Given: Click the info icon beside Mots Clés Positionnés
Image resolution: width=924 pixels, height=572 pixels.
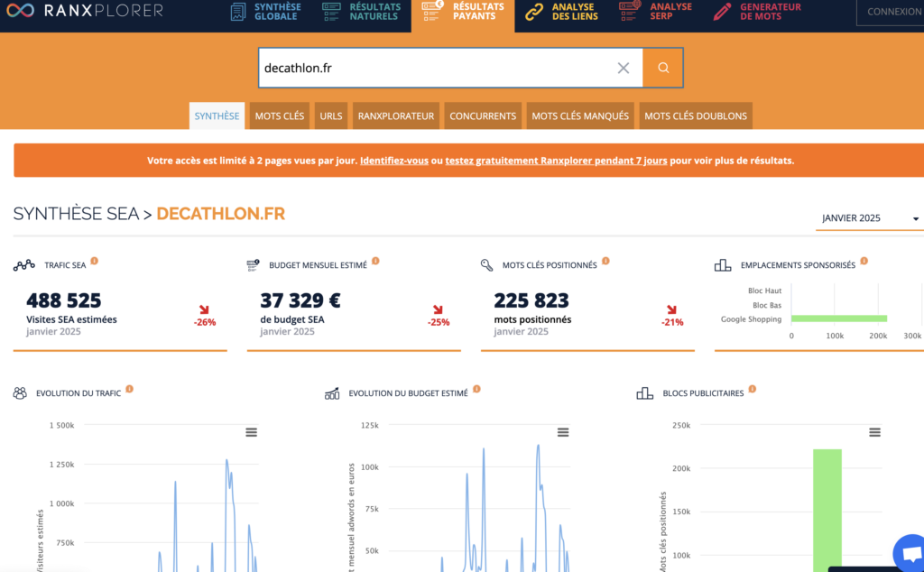Looking at the screenshot, I should coord(605,261).
